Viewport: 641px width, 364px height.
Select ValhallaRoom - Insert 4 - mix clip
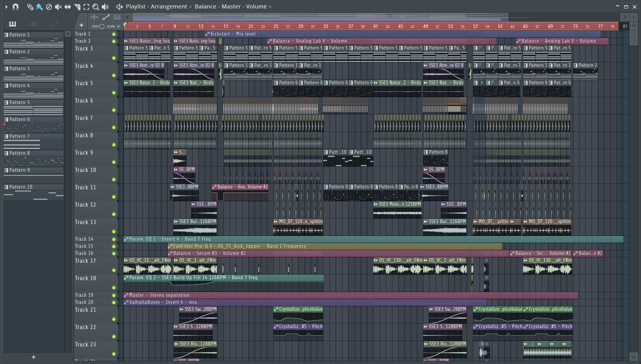(305, 302)
